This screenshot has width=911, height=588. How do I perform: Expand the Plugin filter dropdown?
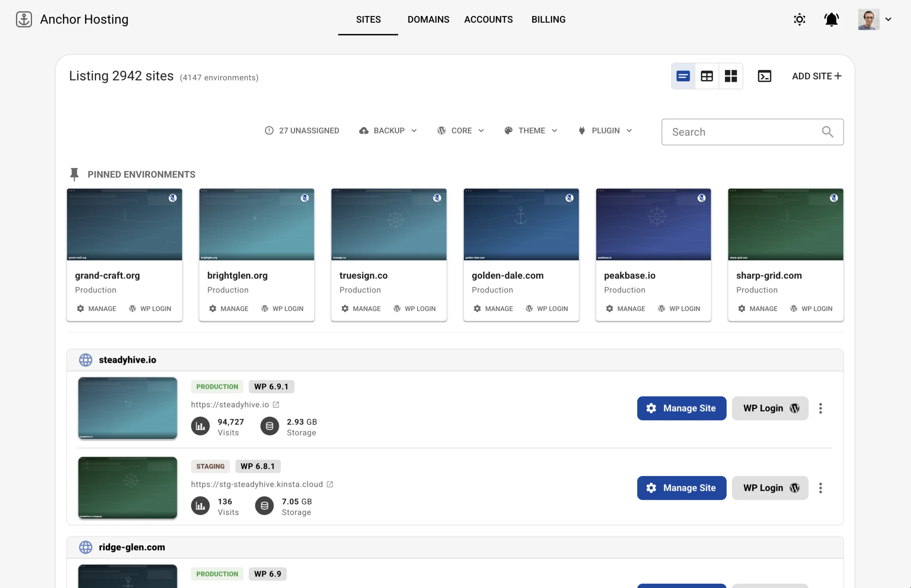(x=605, y=131)
